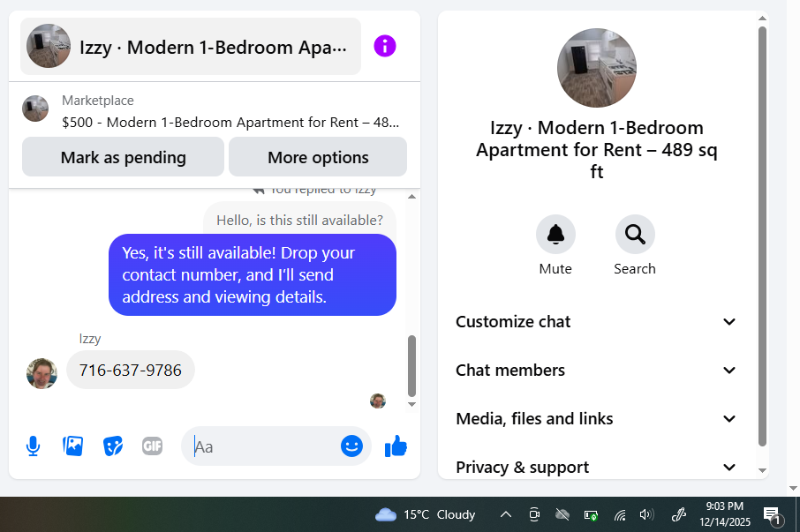The height and width of the screenshot is (532, 800).
Task: Expand Media, files and links section
Action: click(596, 419)
